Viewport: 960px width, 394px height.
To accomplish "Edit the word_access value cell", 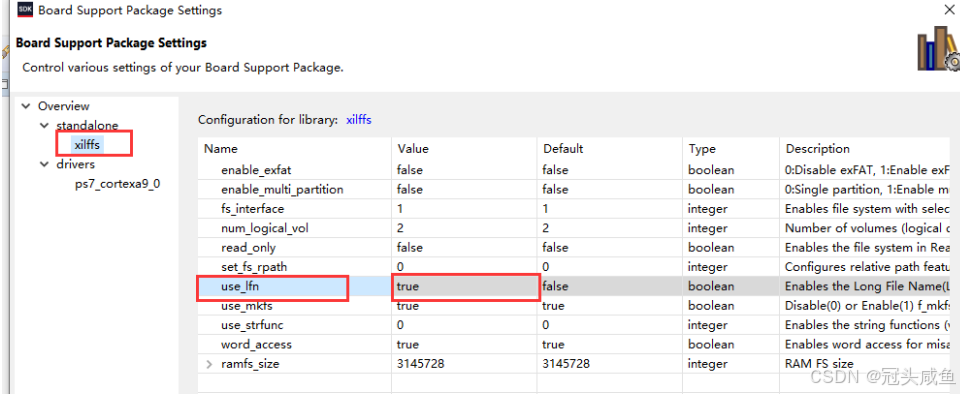I will (x=465, y=344).
